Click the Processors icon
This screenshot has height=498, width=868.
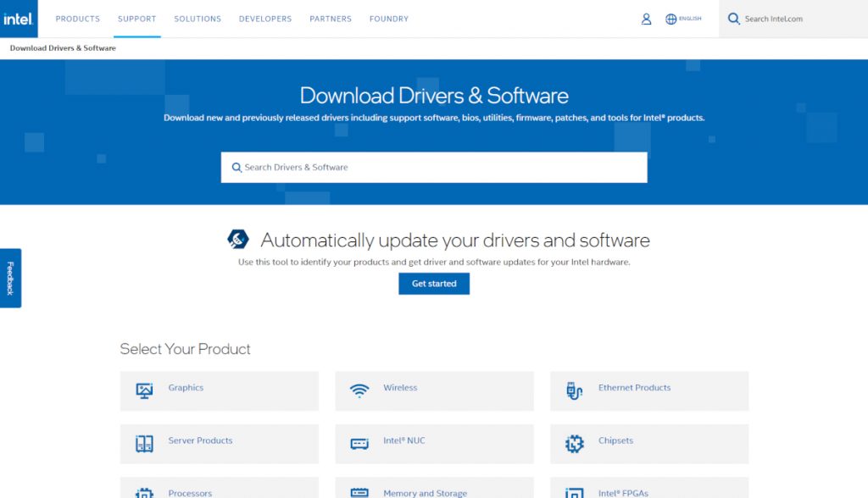tap(144, 493)
